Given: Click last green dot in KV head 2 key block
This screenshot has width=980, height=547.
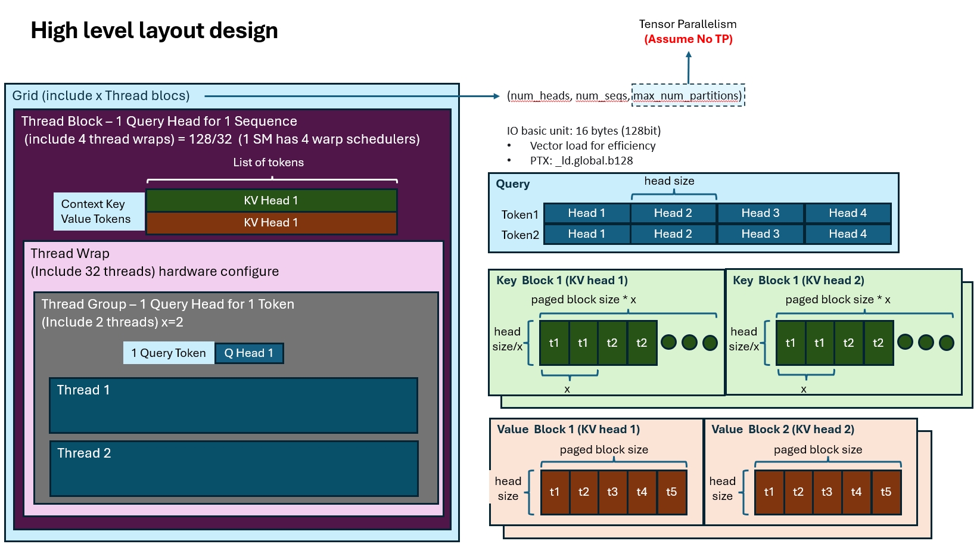Looking at the screenshot, I should pyautogui.click(x=946, y=343).
